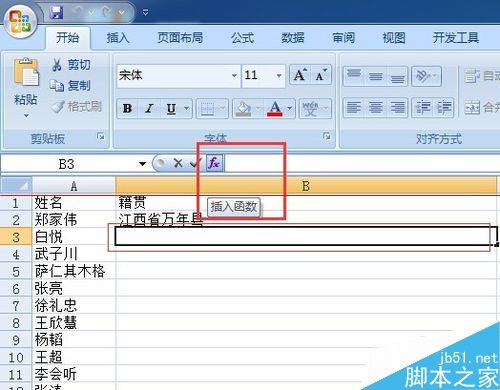Click the 格式刷 format painter button
Image resolution: width=500 pixels, height=390 pixels.
(77, 107)
